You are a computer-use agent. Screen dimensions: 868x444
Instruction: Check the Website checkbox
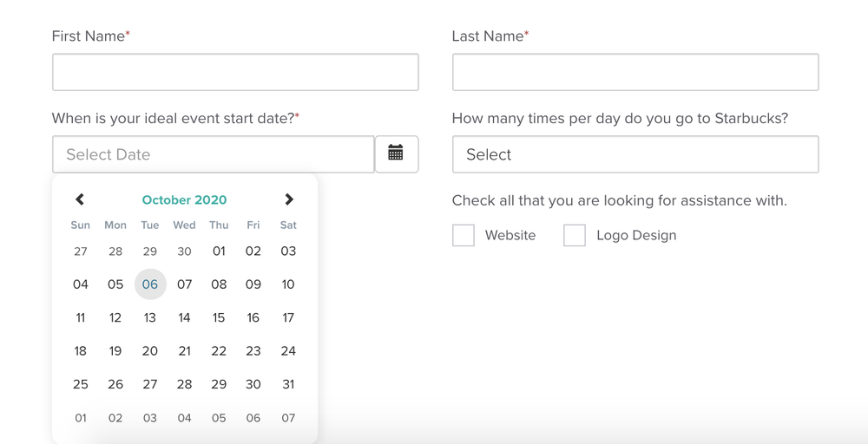(x=464, y=235)
